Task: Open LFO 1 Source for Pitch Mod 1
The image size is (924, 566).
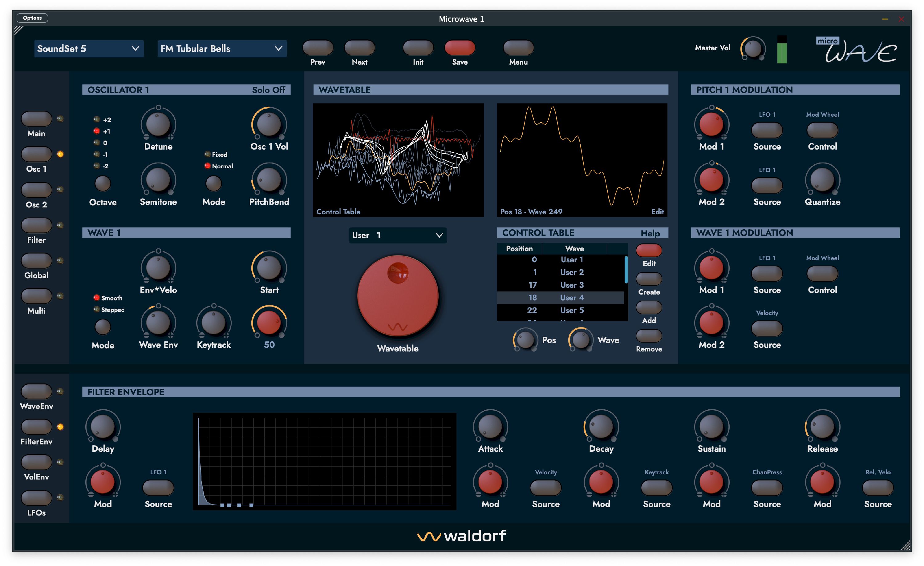Action: pyautogui.click(x=767, y=130)
